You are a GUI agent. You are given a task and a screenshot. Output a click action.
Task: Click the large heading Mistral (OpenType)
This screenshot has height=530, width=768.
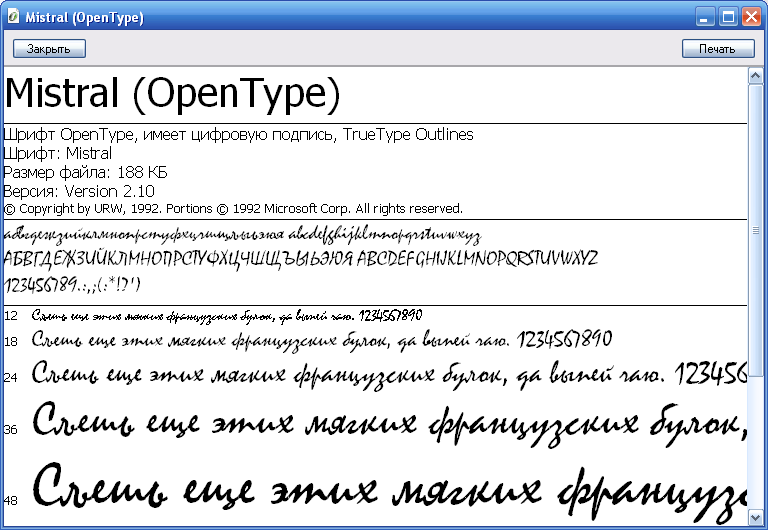pos(172,93)
